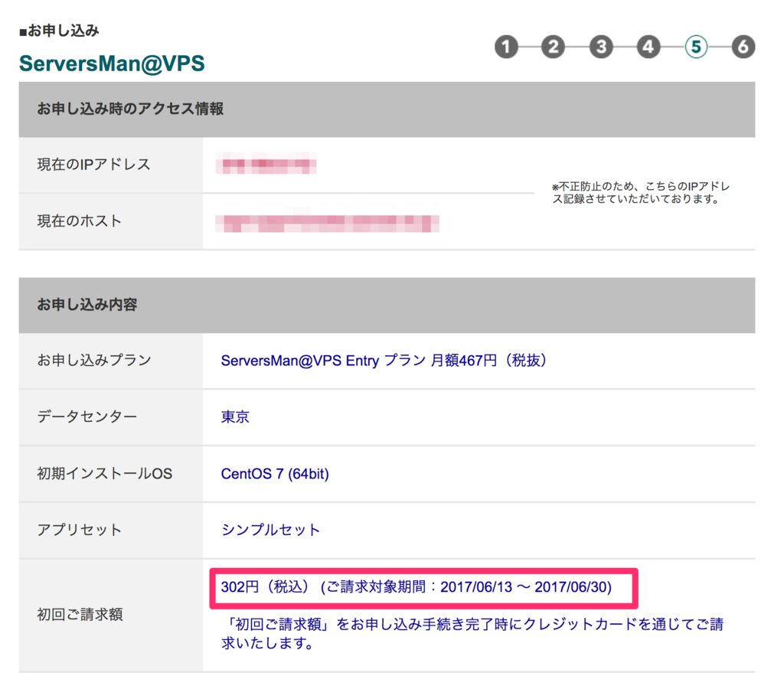Click the 東京 data center value
The image size is (784, 689).
pos(235,416)
